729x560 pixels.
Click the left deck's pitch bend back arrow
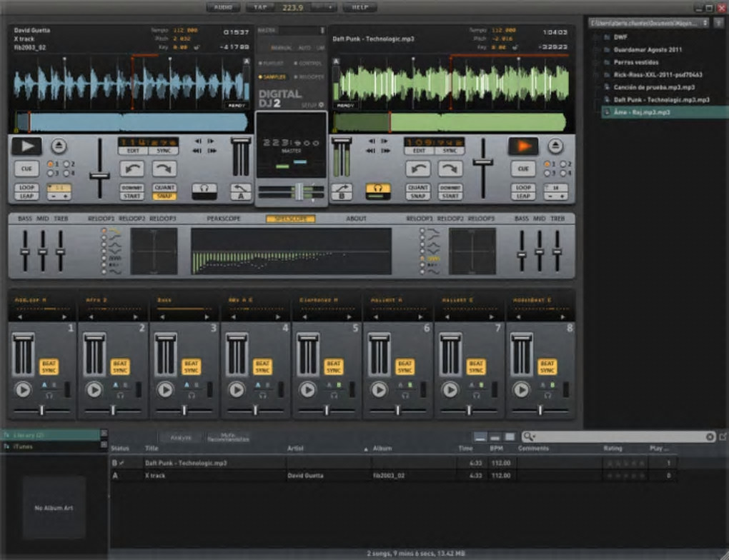click(x=132, y=169)
